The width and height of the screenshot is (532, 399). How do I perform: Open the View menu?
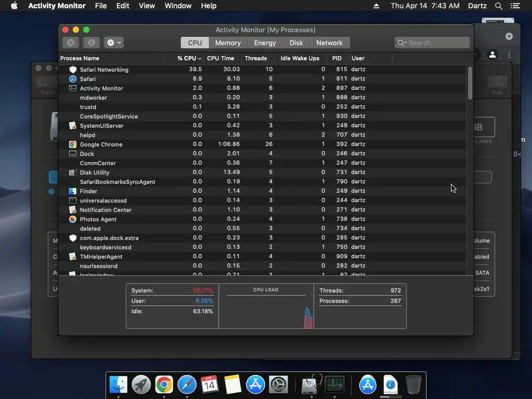[x=147, y=6]
